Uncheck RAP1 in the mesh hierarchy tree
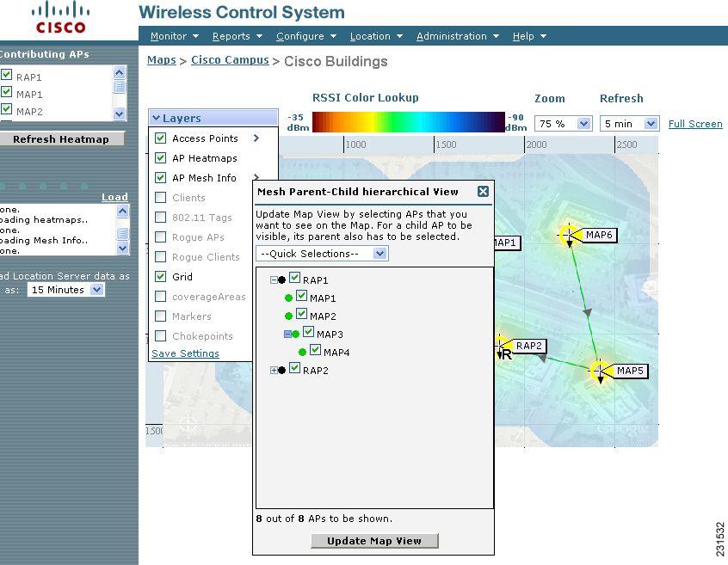 294,278
